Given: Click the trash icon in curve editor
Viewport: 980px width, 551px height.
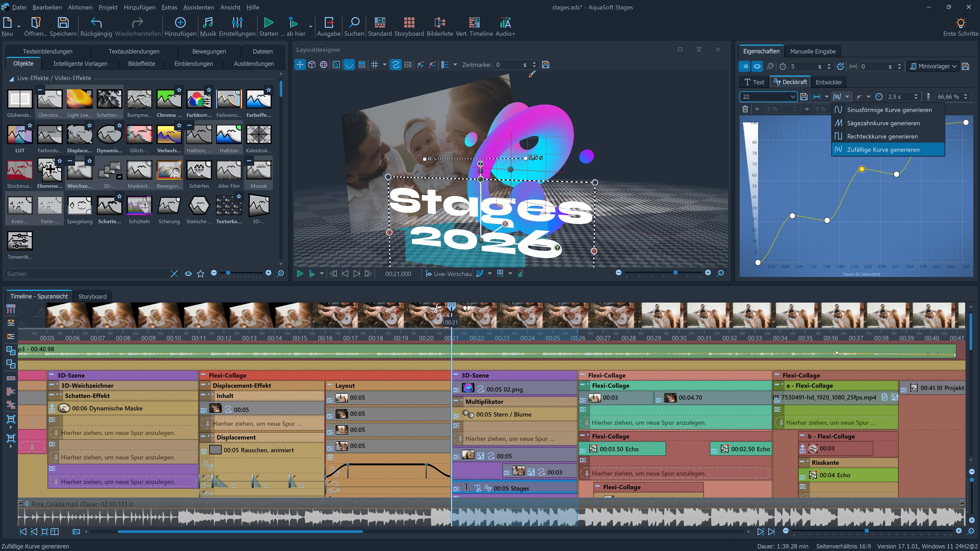Looking at the screenshot, I should tap(745, 109).
